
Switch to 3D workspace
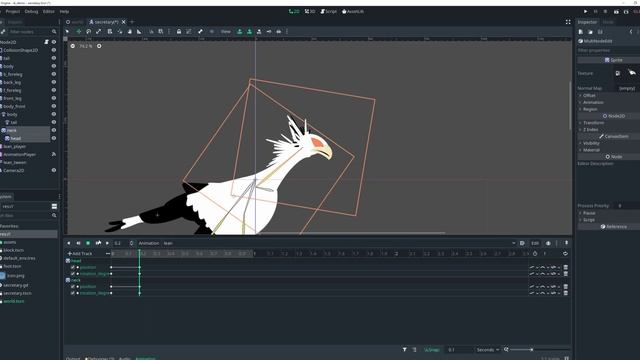coord(310,11)
